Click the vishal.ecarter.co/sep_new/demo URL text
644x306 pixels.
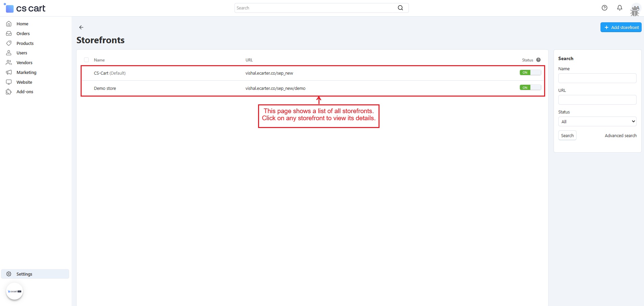(275, 88)
